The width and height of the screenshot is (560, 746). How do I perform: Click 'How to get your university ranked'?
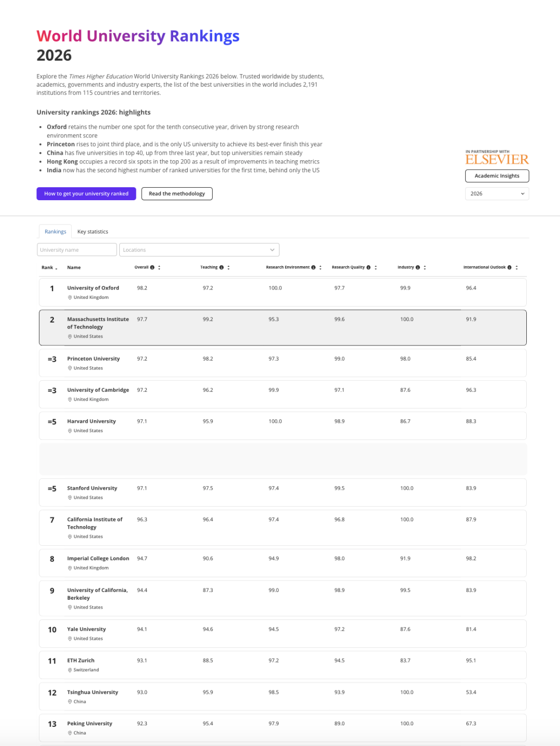[x=86, y=194]
